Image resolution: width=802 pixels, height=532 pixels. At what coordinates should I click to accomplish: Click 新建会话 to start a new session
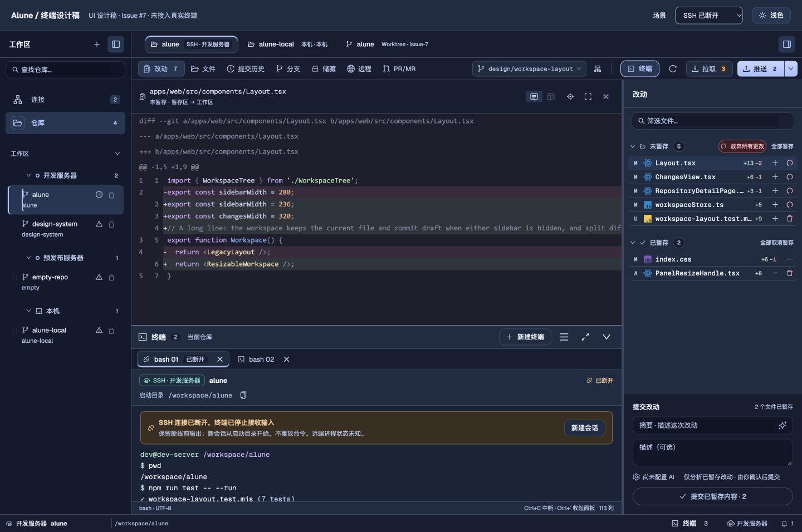click(584, 428)
